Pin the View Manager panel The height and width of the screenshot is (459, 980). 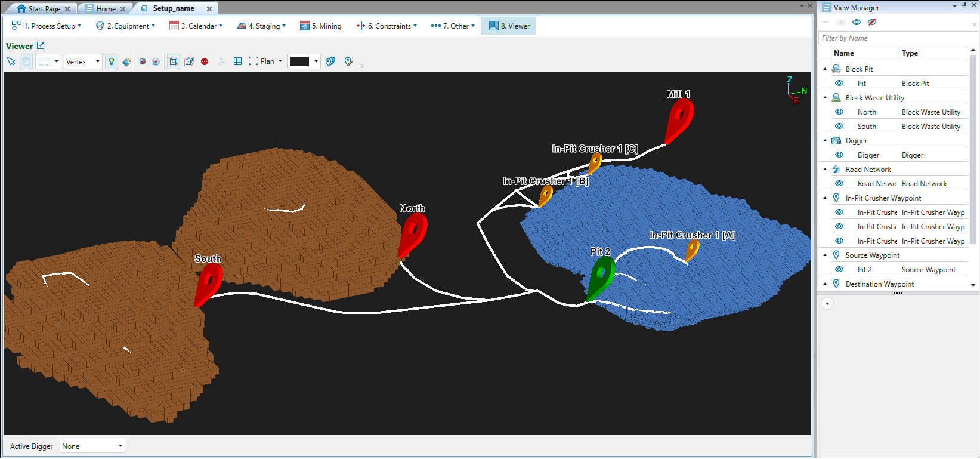click(x=964, y=5)
